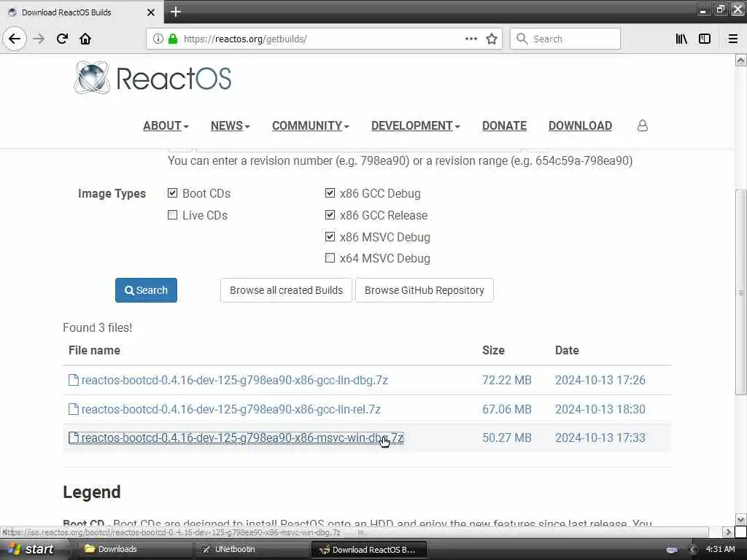
Task: Uncheck x86 GCC Release checkbox
Action: coord(330,215)
